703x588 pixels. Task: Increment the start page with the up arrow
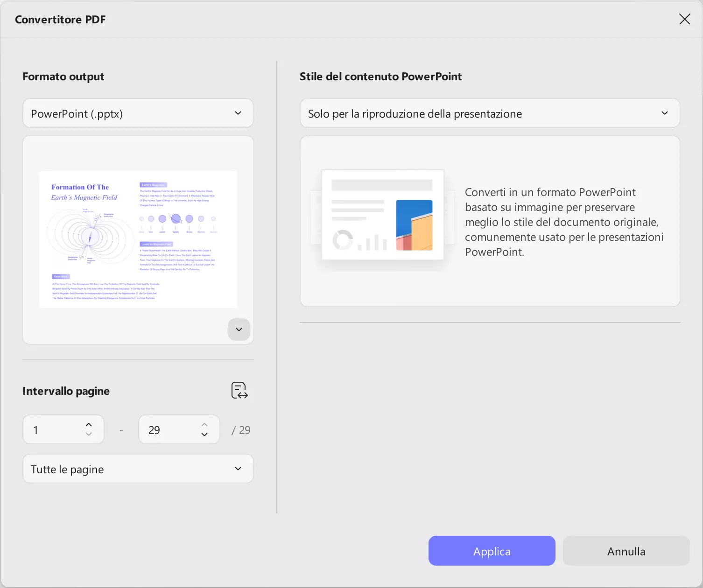click(88, 424)
